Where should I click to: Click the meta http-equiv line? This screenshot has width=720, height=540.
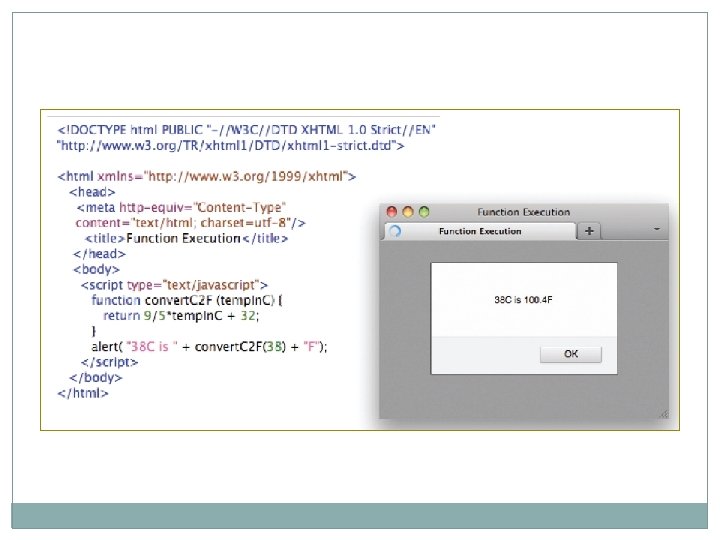pyautogui.click(x=181, y=208)
